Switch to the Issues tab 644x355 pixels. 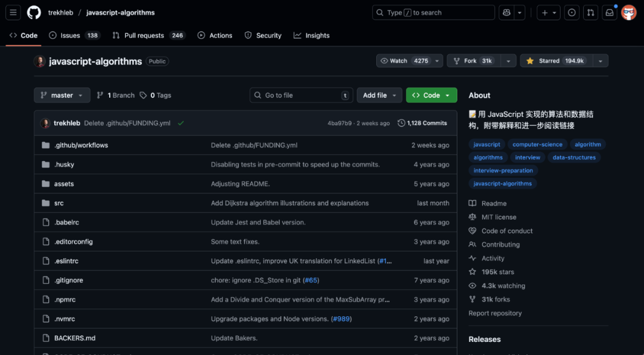coord(75,36)
